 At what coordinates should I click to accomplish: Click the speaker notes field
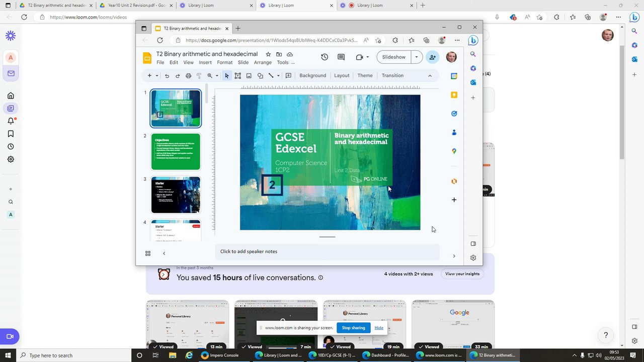click(x=327, y=252)
